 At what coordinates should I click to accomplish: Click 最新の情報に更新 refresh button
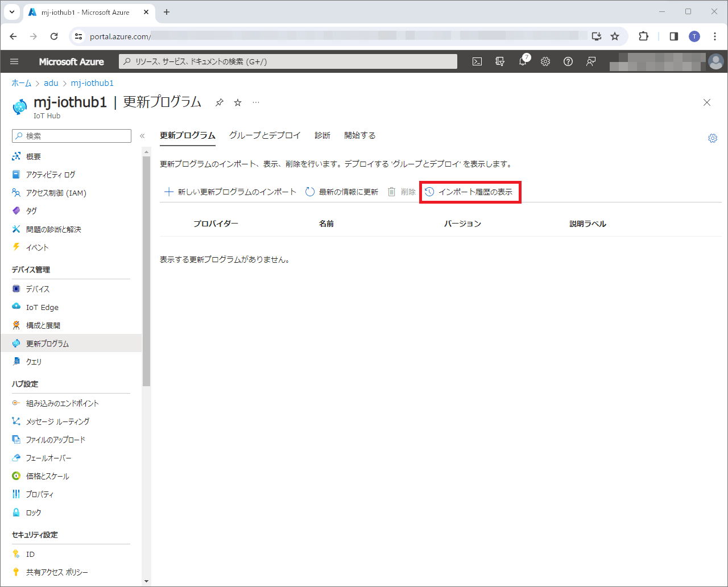click(x=342, y=192)
